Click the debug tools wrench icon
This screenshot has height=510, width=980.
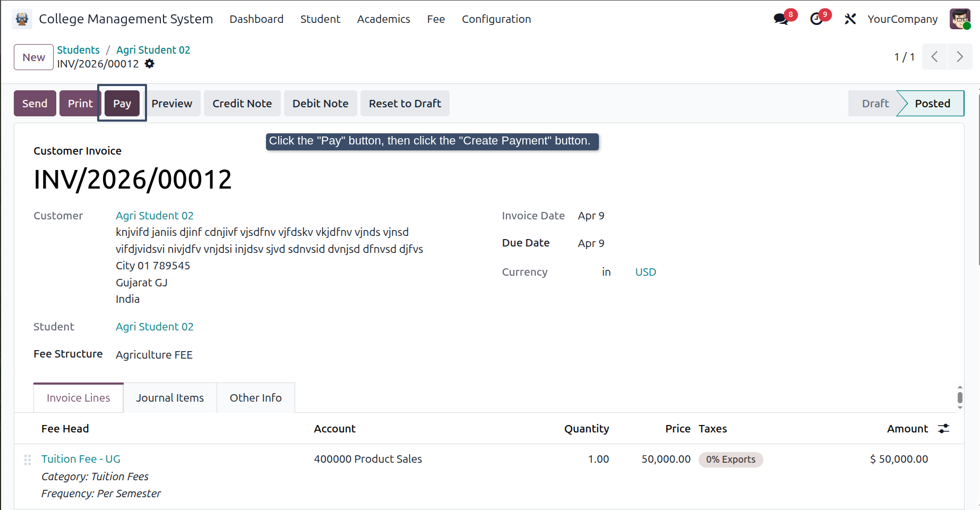point(850,19)
